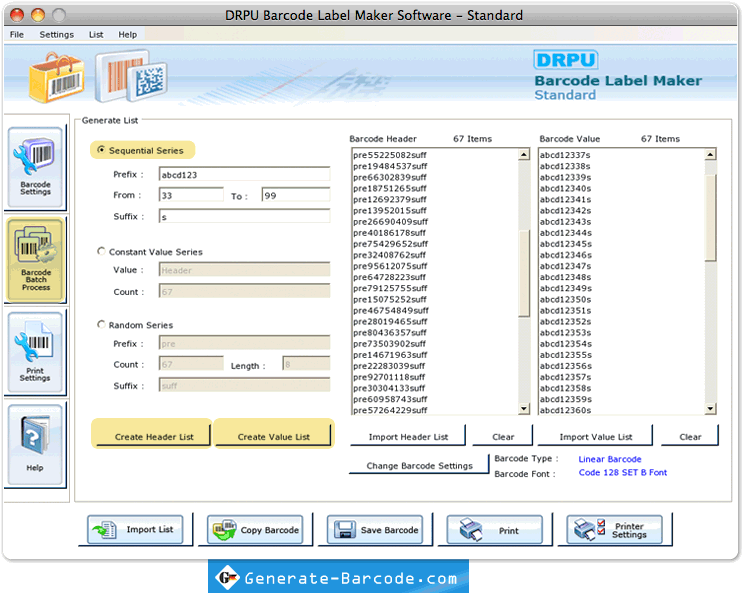
Task: Clear the Barcode Value list
Action: 690,436
